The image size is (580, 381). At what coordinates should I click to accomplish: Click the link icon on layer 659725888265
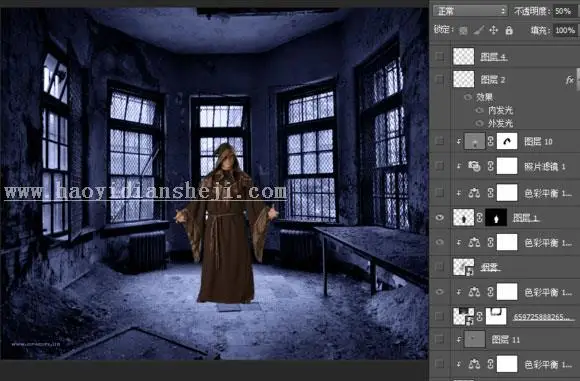coord(479,317)
